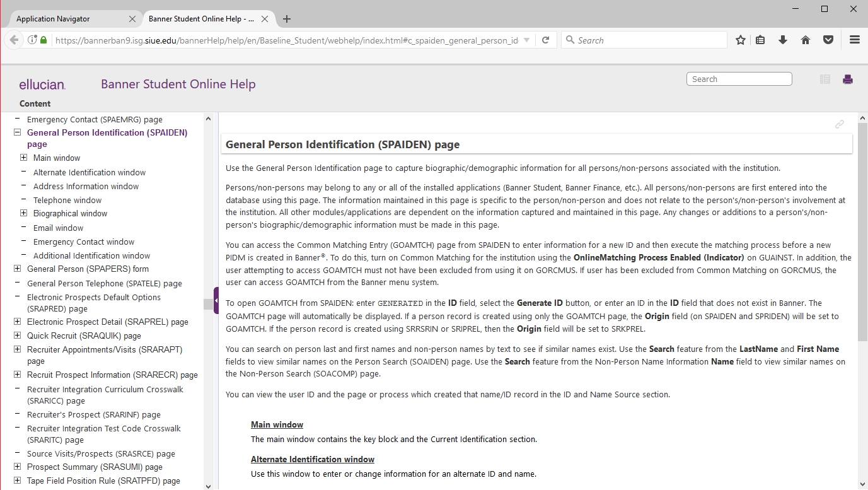Select Telephone window in the content tree
Viewport: 868px width, 490px height.
point(67,200)
